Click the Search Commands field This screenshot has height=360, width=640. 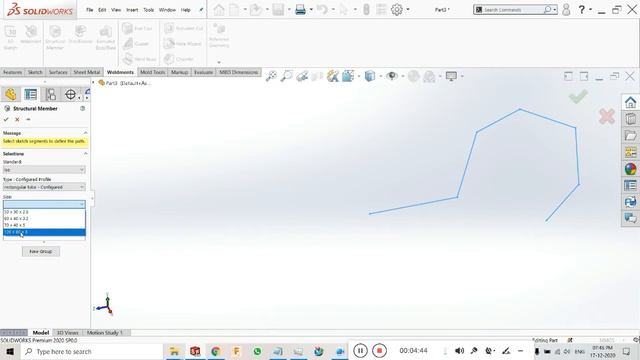(513, 9)
